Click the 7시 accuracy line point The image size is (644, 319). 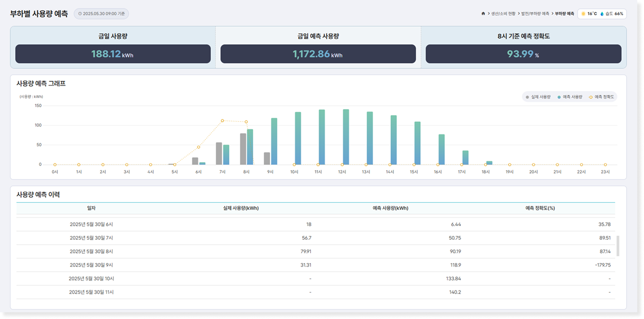point(222,121)
